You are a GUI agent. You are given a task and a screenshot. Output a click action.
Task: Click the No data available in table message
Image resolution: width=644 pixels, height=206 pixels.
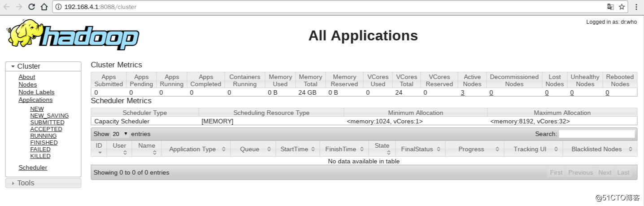tap(364, 161)
